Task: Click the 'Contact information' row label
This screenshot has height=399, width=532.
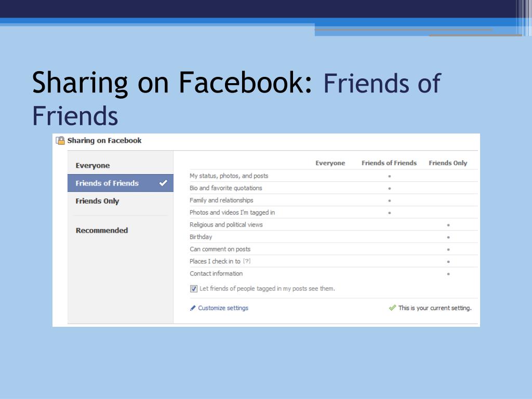Action: 216,273
